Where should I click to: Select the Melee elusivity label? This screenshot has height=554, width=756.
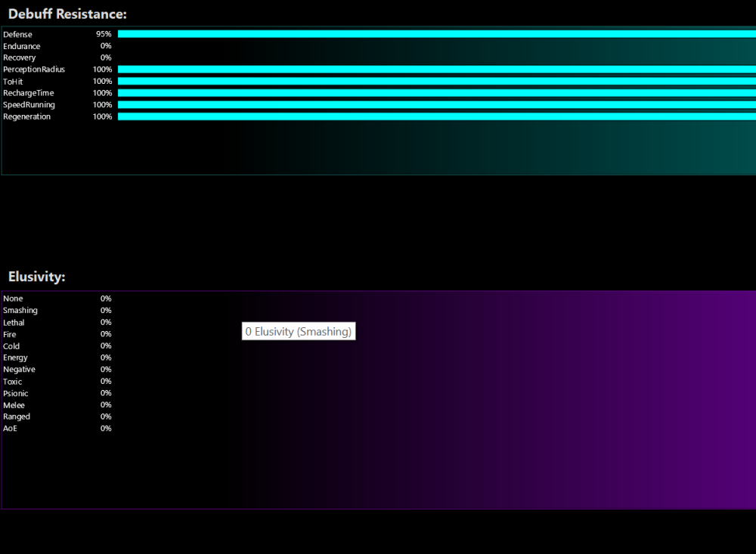(x=14, y=405)
